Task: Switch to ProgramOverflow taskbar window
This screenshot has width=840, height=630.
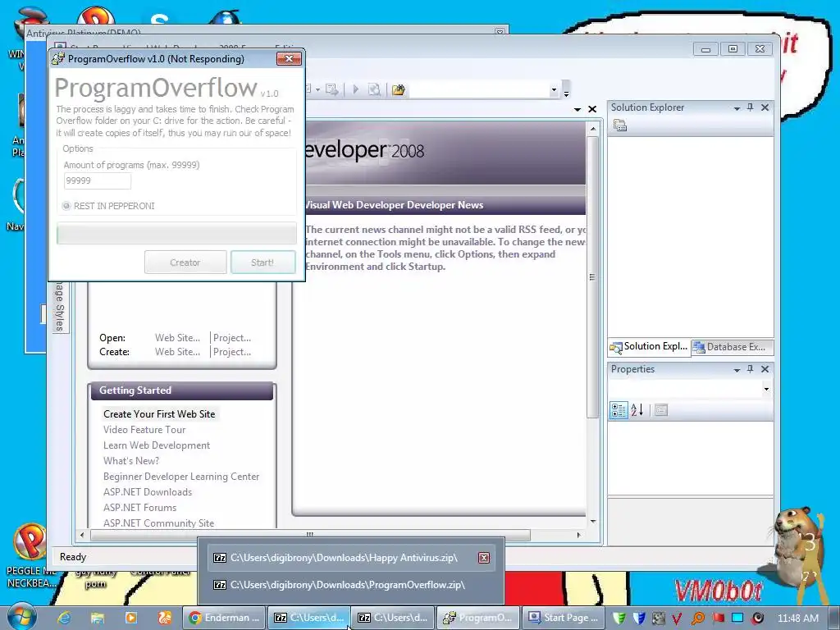Action: [x=478, y=618]
